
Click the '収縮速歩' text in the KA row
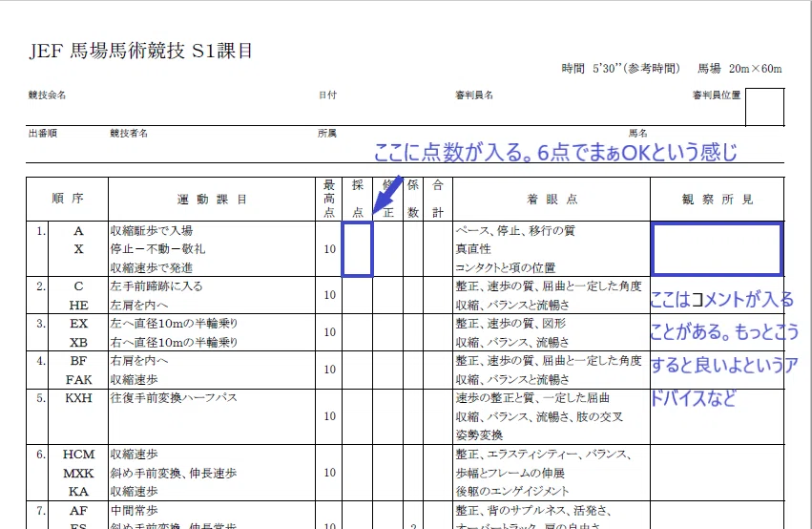pyautogui.click(x=135, y=491)
